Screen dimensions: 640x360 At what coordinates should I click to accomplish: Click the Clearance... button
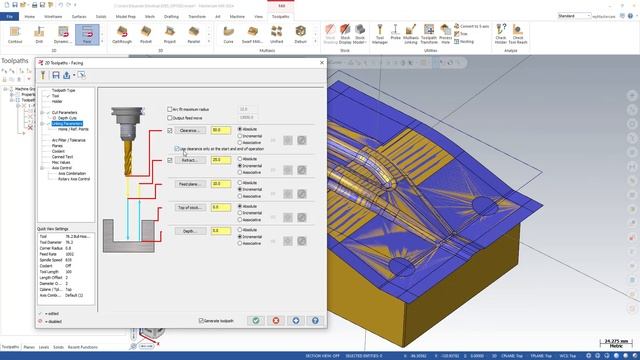click(190, 131)
